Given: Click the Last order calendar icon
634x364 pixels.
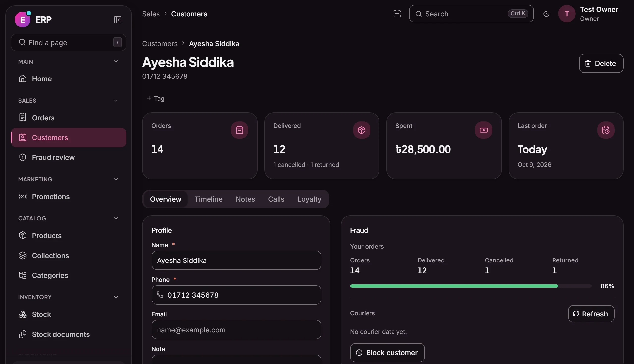Looking at the screenshot, I should (x=606, y=130).
